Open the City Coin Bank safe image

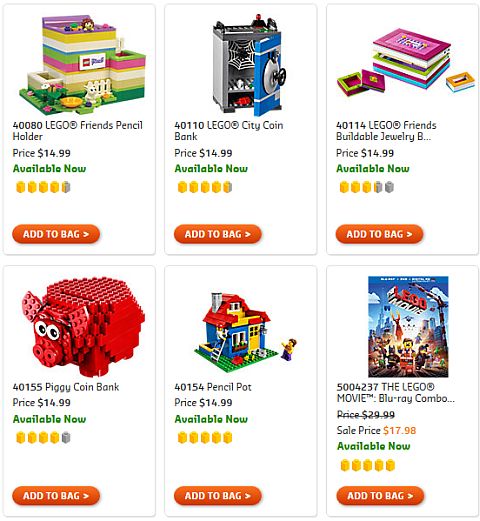(249, 65)
